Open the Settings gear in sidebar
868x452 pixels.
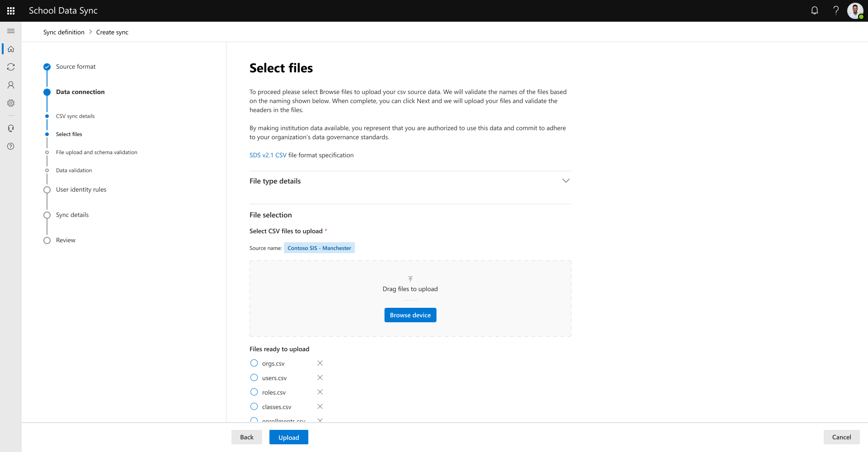point(11,103)
